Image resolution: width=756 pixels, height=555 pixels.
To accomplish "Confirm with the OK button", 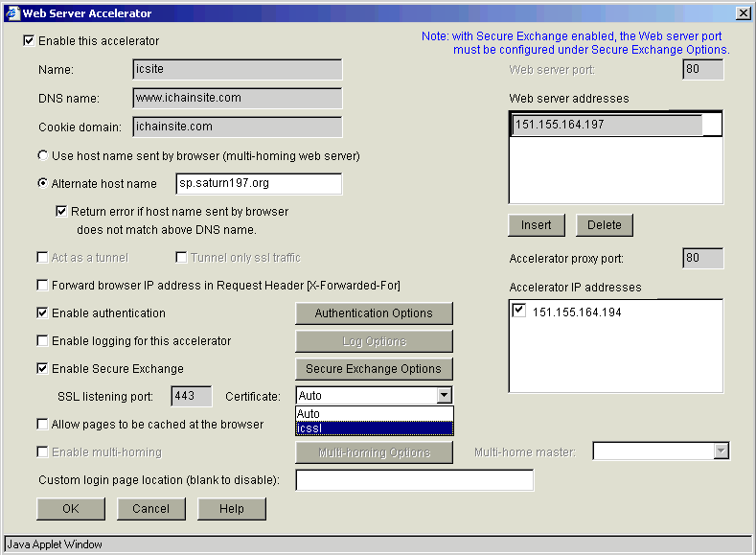I will [x=70, y=509].
